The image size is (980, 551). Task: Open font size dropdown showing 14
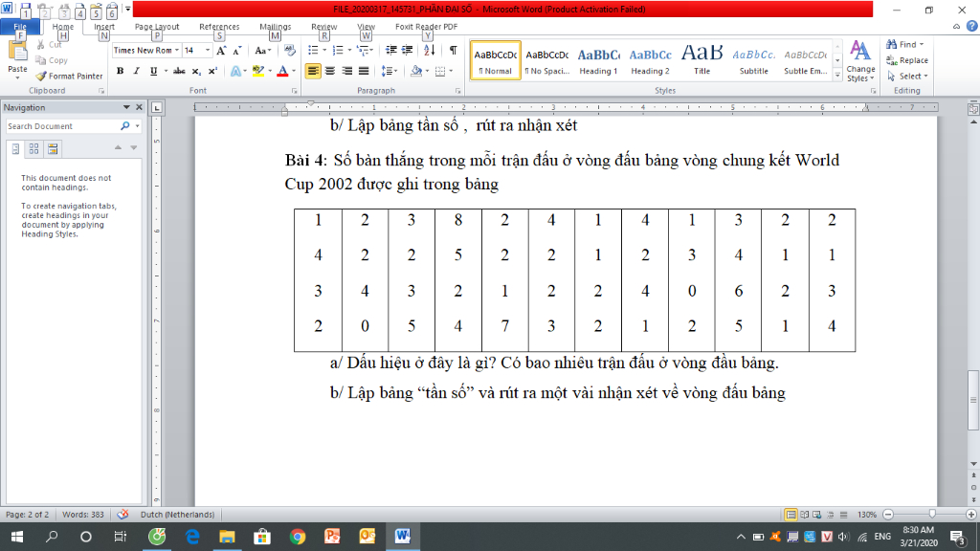click(x=208, y=51)
